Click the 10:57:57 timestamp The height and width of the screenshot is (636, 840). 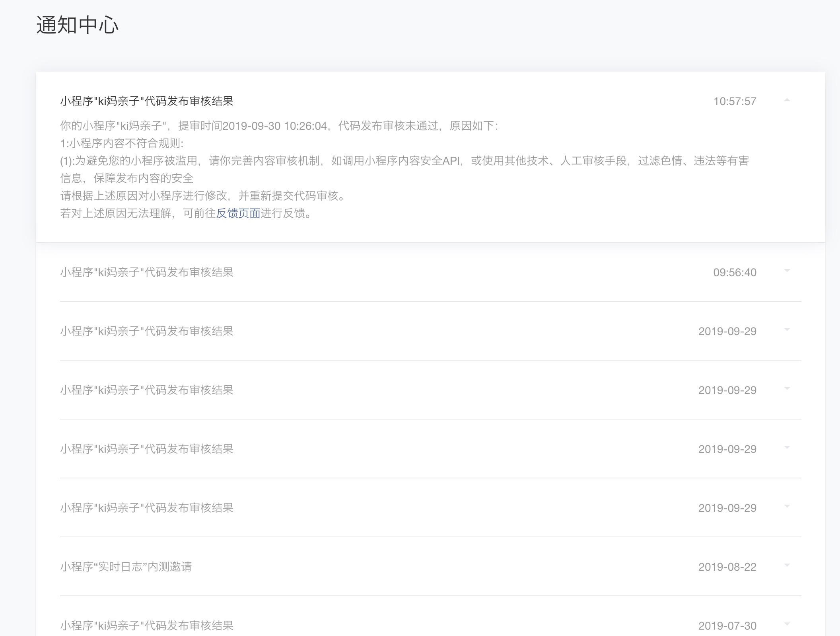735,101
